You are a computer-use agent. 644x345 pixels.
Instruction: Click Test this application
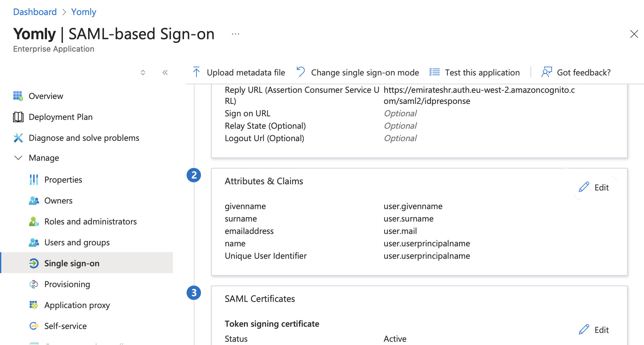[x=475, y=73]
